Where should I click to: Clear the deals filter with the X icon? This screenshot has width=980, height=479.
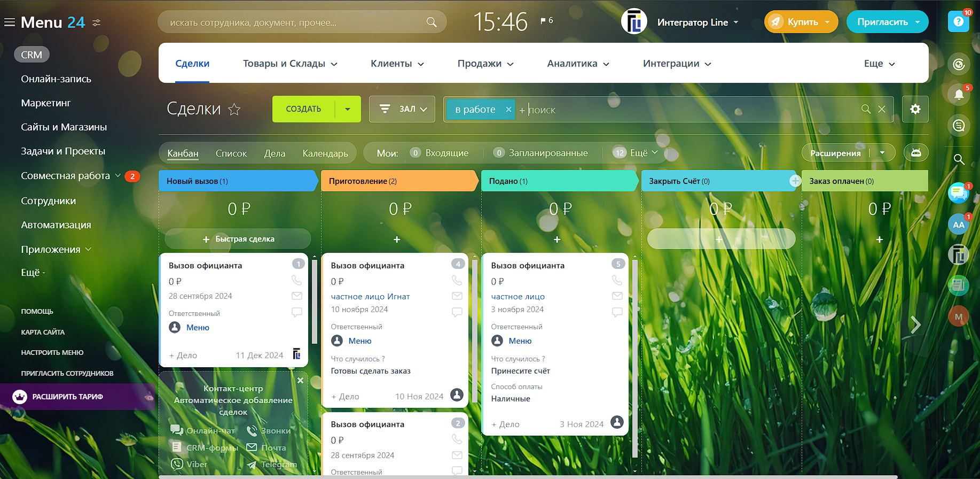pos(882,109)
